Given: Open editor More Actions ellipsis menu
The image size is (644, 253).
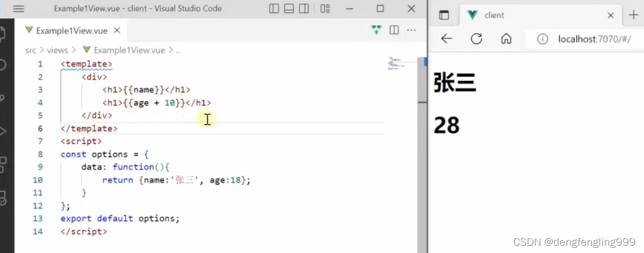Looking at the screenshot, I should [411, 30].
